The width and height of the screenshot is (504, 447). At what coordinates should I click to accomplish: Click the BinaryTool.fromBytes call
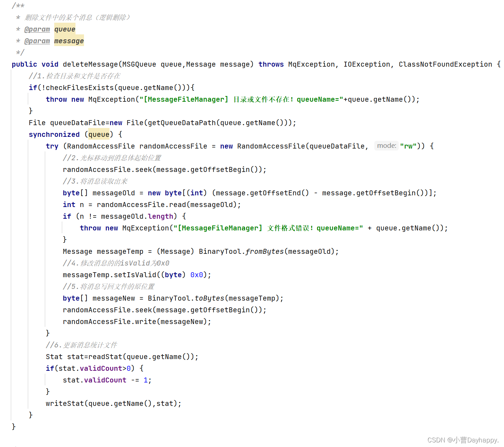click(241, 251)
